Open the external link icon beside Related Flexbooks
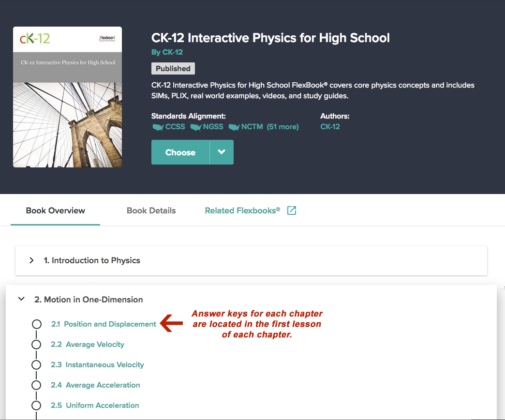505x420 pixels. (292, 210)
